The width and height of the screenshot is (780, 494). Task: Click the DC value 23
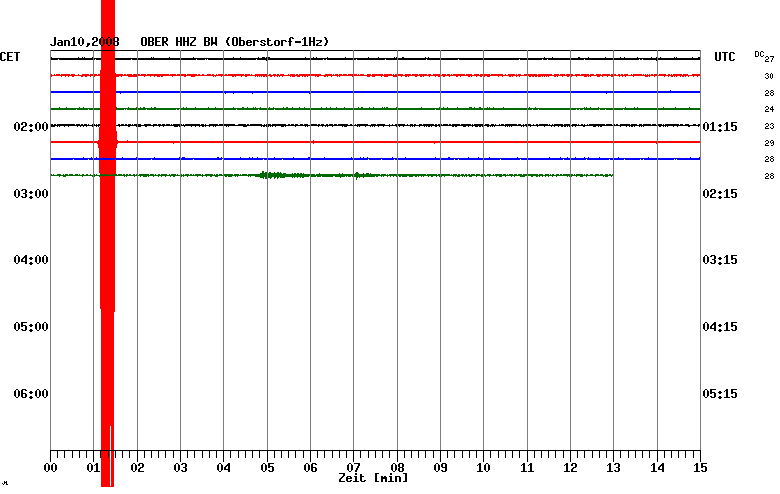[x=770, y=126]
